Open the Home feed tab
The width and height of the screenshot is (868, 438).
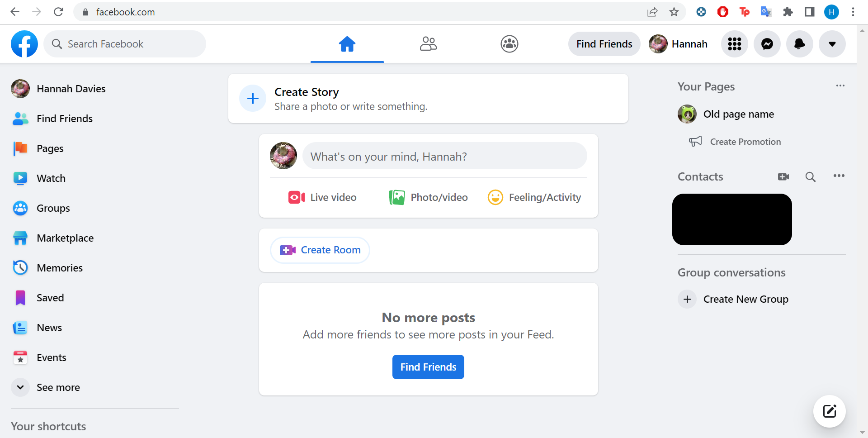point(347,44)
